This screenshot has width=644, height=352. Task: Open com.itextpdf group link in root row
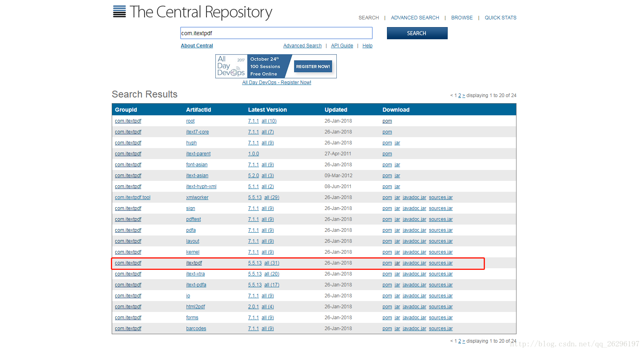(128, 121)
